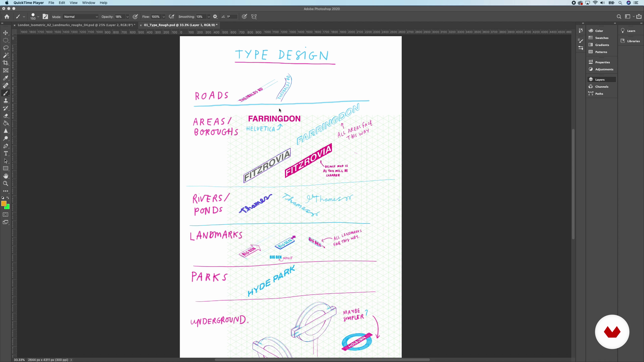Select the Elliptical Marquee tool
The image size is (644, 362).
point(6,40)
